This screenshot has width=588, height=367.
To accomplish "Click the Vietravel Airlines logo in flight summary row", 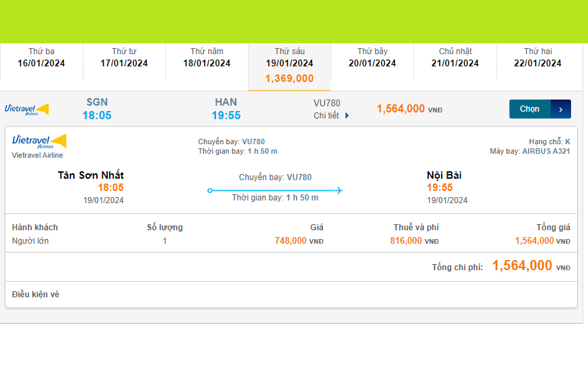I will click(27, 109).
